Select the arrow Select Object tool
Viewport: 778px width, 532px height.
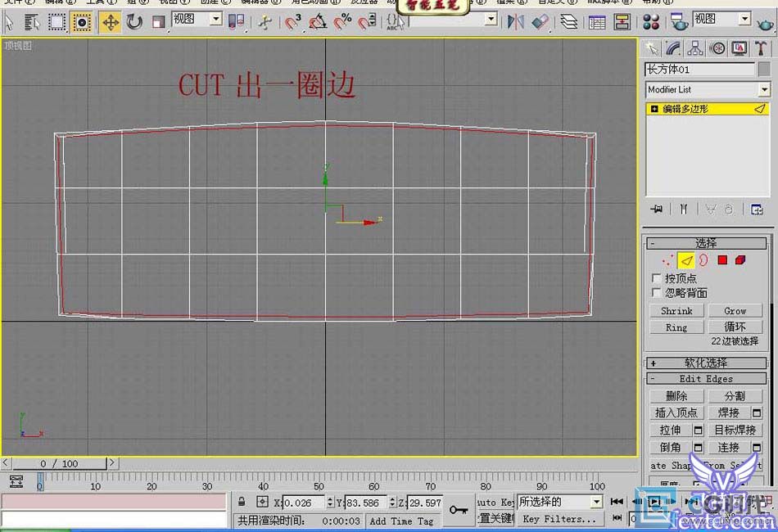pyautogui.click(x=8, y=22)
